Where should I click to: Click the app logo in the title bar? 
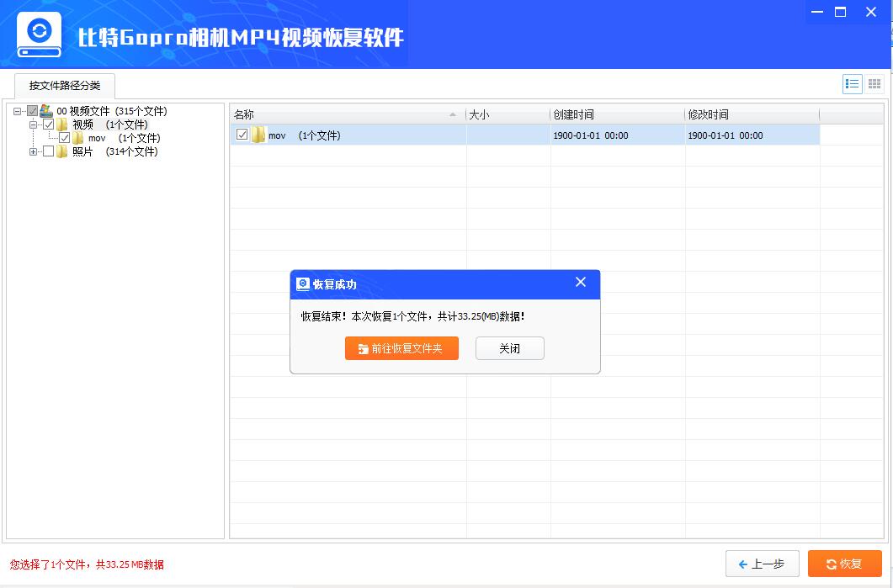click(x=39, y=34)
